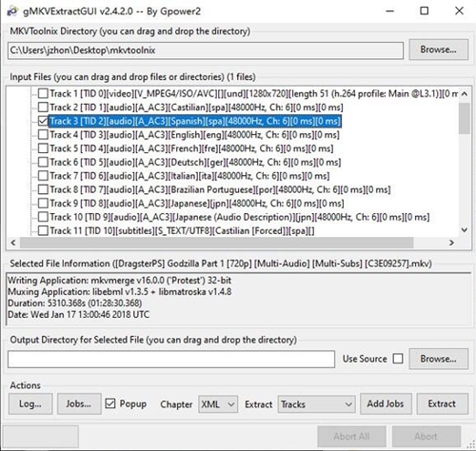The width and height of the screenshot is (476, 451).
Task: Check the Track 4 English audio checkbox
Action: (x=43, y=135)
